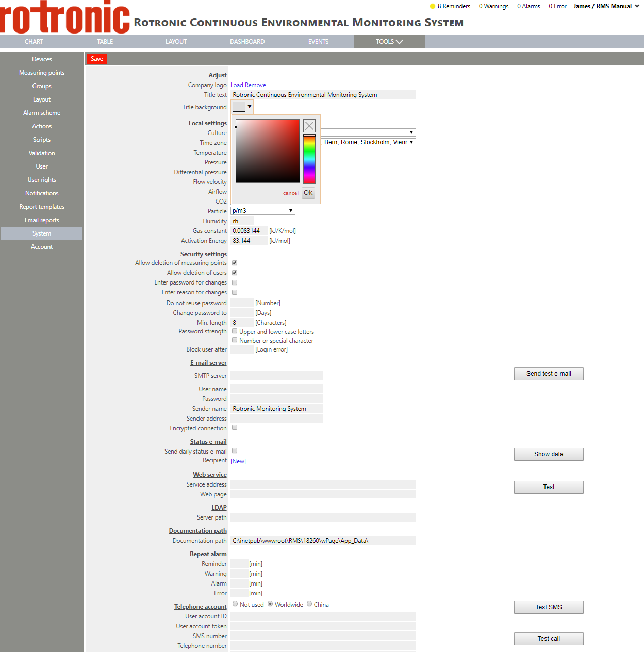Select the Not used telephone account option

pos(235,604)
